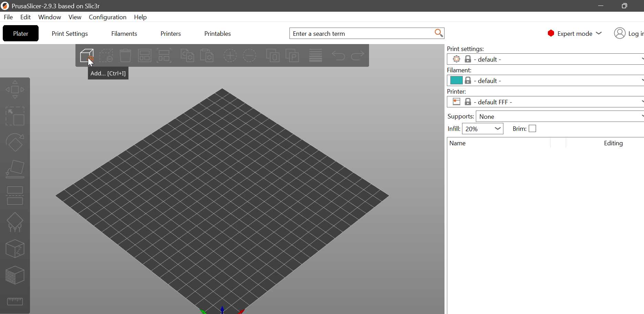The height and width of the screenshot is (314, 644).
Task: Click the Delete selected object icon
Action: [x=106, y=55]
